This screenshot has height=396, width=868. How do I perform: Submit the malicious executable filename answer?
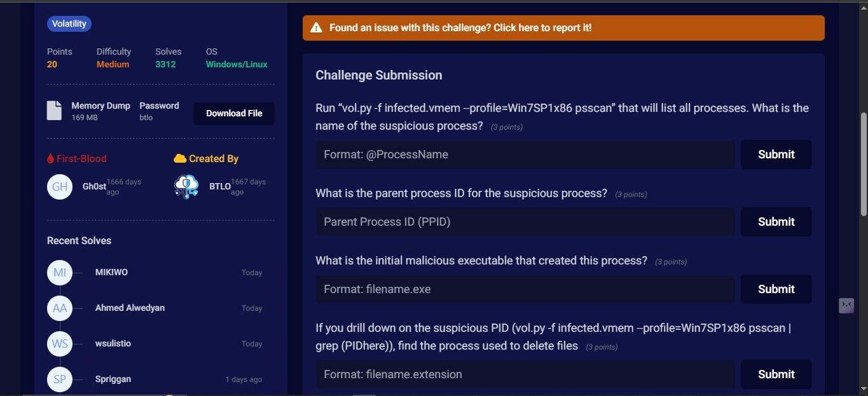(776, 289)
